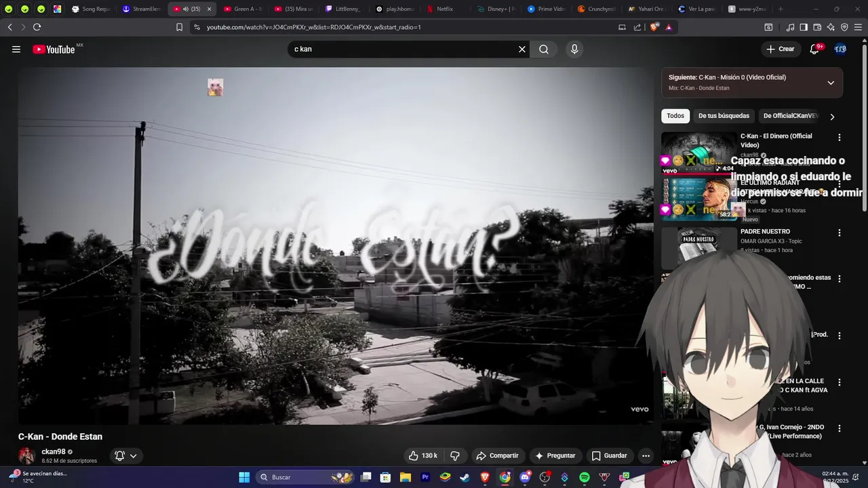
Task: Start voice search with microphone icon
Action: click(x=574, y=49)
